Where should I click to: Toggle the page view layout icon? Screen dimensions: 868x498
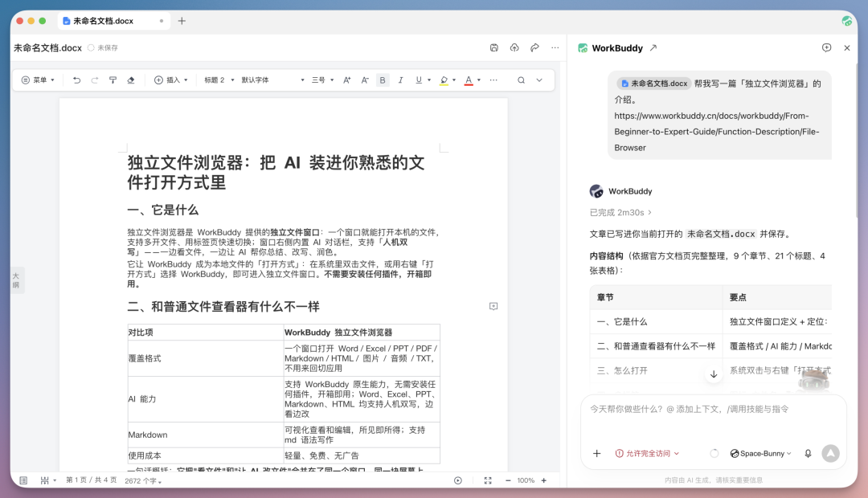(23, 480)
